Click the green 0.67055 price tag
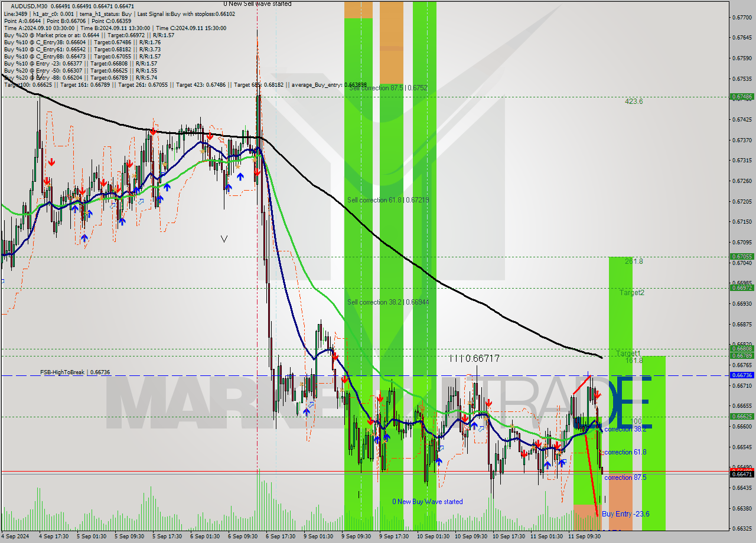The height and width of the screenshot is (543, 756). click(x=742, y=257)
